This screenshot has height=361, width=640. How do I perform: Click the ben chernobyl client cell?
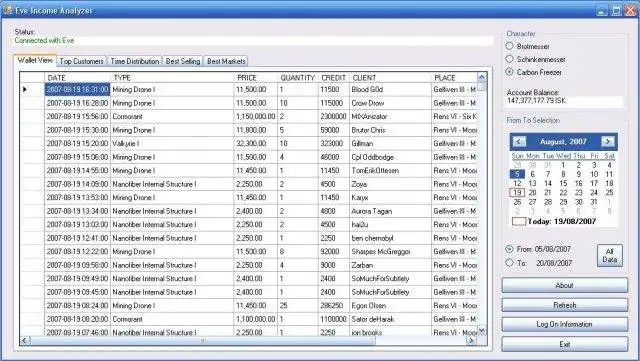pyautogui.click(x=391, y=238)
